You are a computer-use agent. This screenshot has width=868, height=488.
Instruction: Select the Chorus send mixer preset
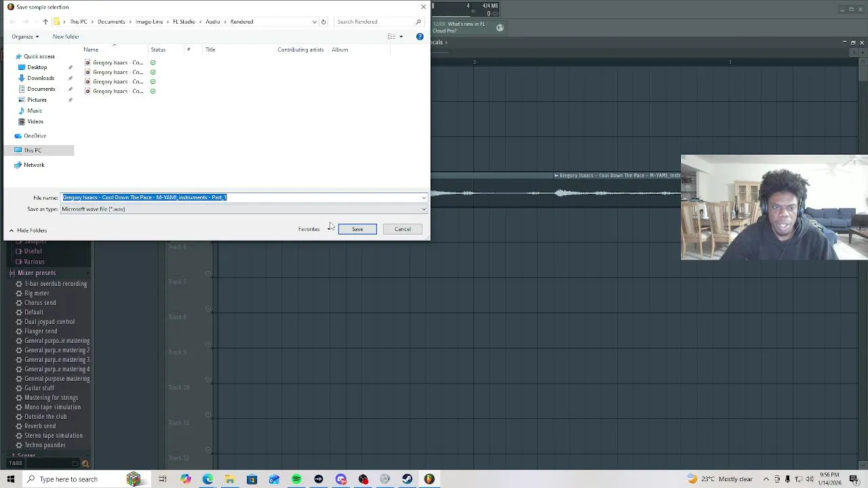pyautogui.click(x=40, y=303)
